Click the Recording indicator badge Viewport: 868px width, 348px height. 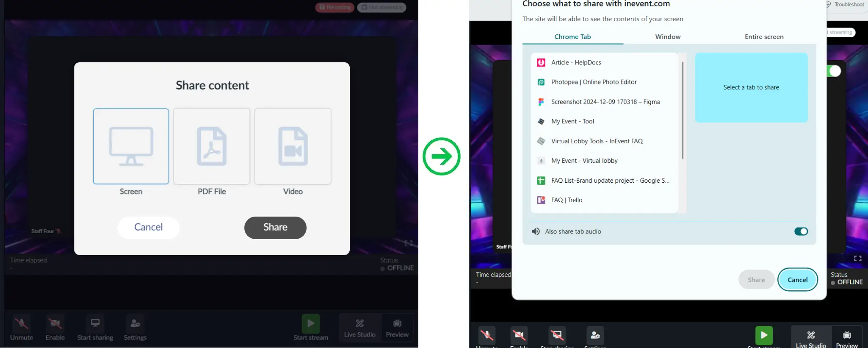pos(334,7)
